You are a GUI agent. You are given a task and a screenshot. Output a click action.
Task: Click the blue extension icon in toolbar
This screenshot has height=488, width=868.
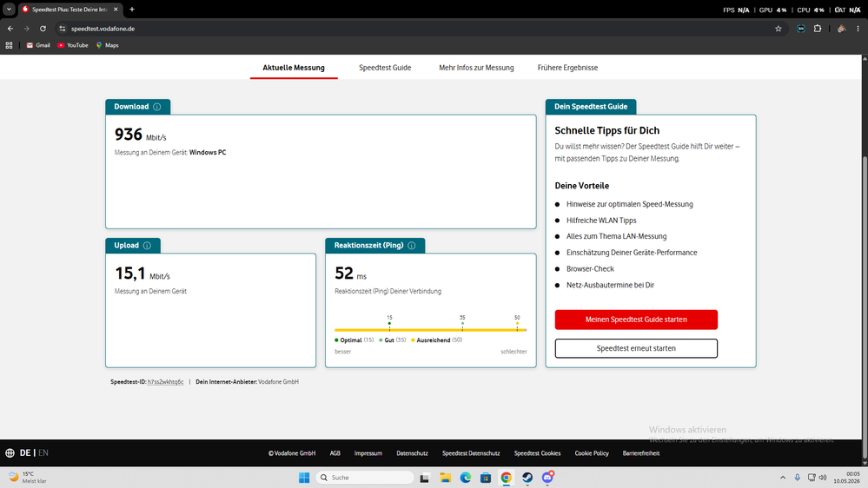(x=801, y=29)
